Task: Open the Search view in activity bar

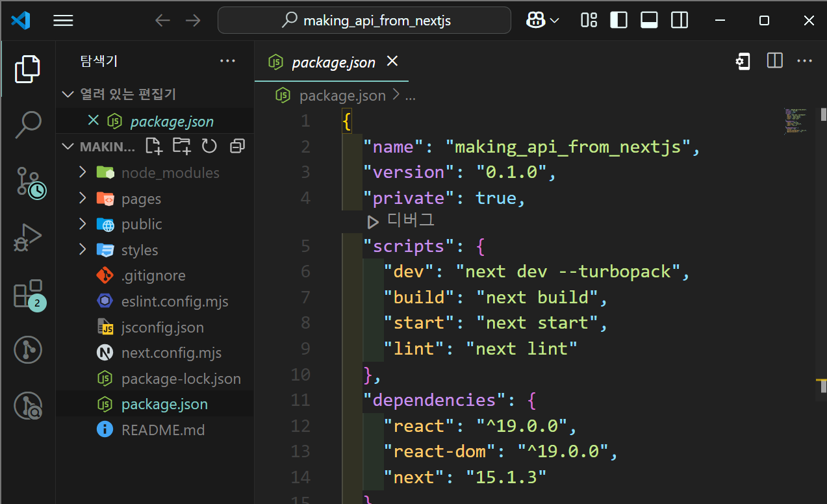Action: 27,125
